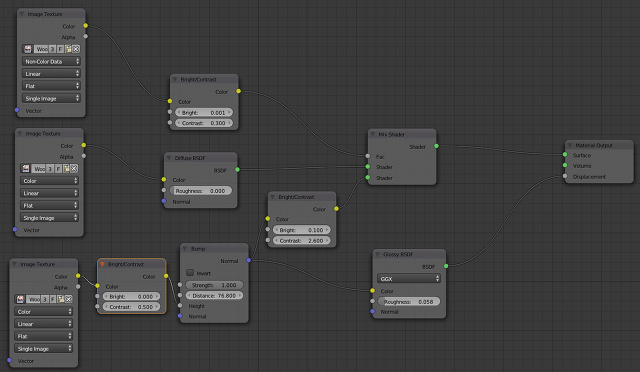Viewport: 640px width, 372px height.
Task: Select the Diffuse BSDF node header
Action: point(200,158)
